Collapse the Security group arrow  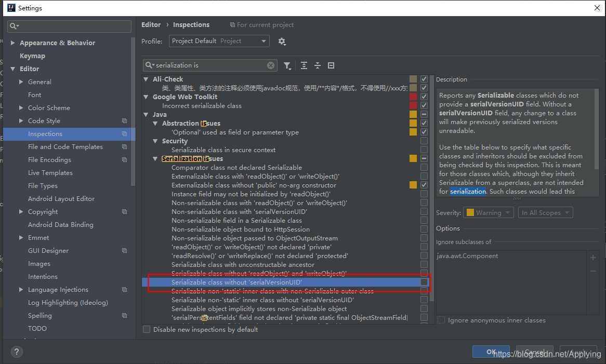(x=155, y=141)
